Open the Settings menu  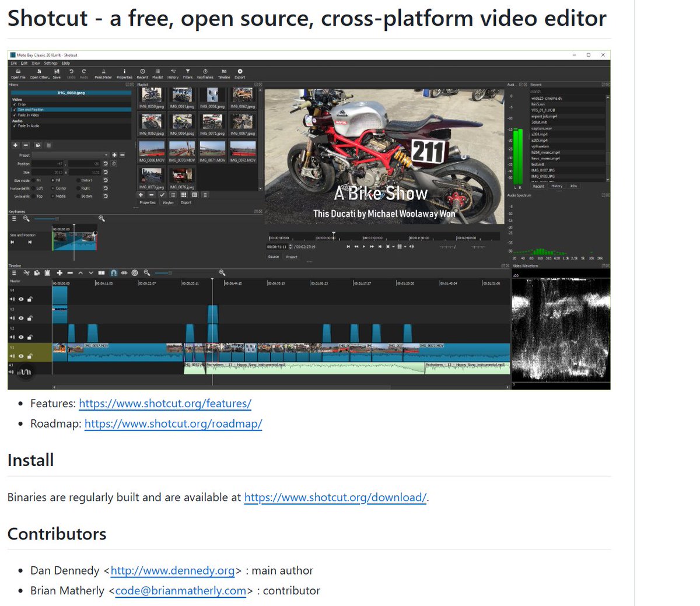pyautogui.click(x=51, y=63)
